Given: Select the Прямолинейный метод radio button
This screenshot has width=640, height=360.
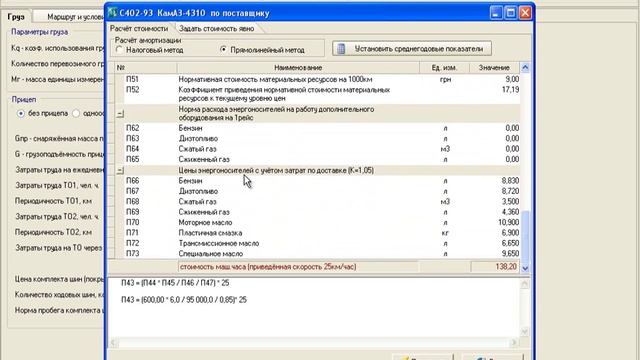Looking at the screenshot, I should click(223, 49).
